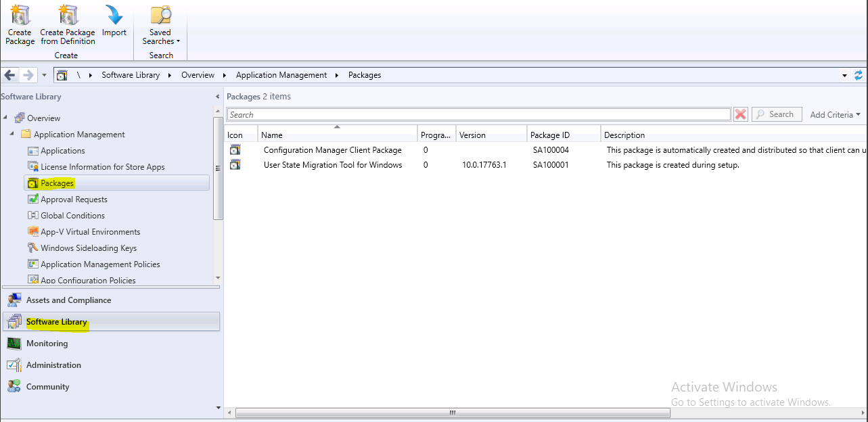
Task: Select the Windows Sideloading Keys tree item
Action: point(89,248)
